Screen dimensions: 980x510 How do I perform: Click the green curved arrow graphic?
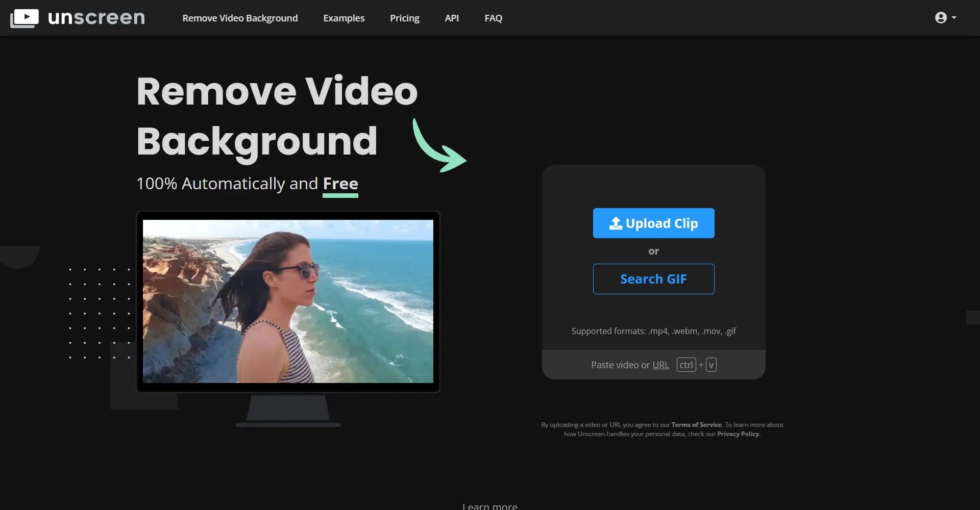pos(438,147)
